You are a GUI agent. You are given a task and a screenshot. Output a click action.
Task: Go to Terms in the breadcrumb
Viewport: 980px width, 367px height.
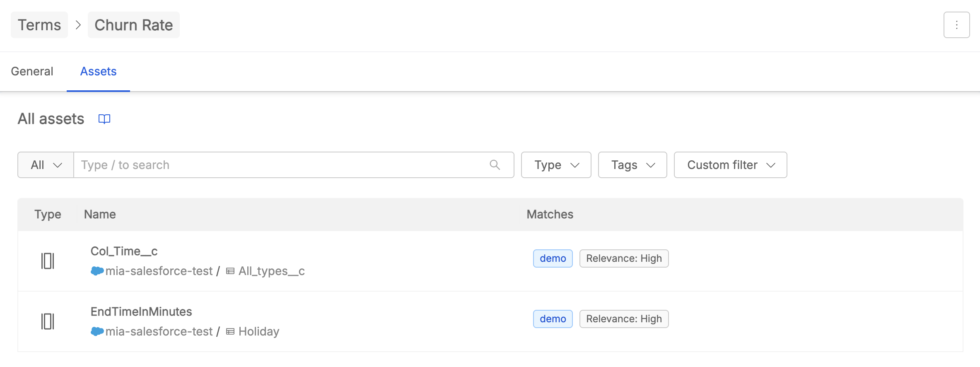click(x=39, y=25)
